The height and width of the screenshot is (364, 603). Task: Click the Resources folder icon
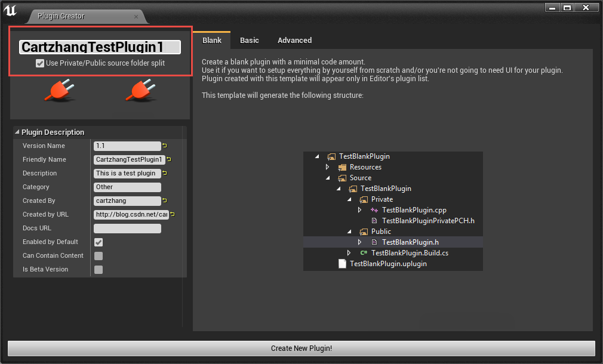click(342, 167)
